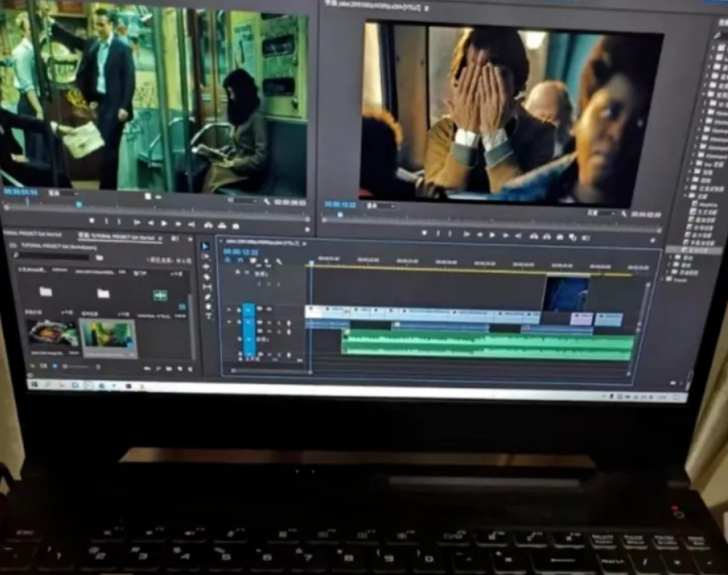Select the Hand tool
The height and width of the screenshot is (575, 728).
(x=208, y=306)
